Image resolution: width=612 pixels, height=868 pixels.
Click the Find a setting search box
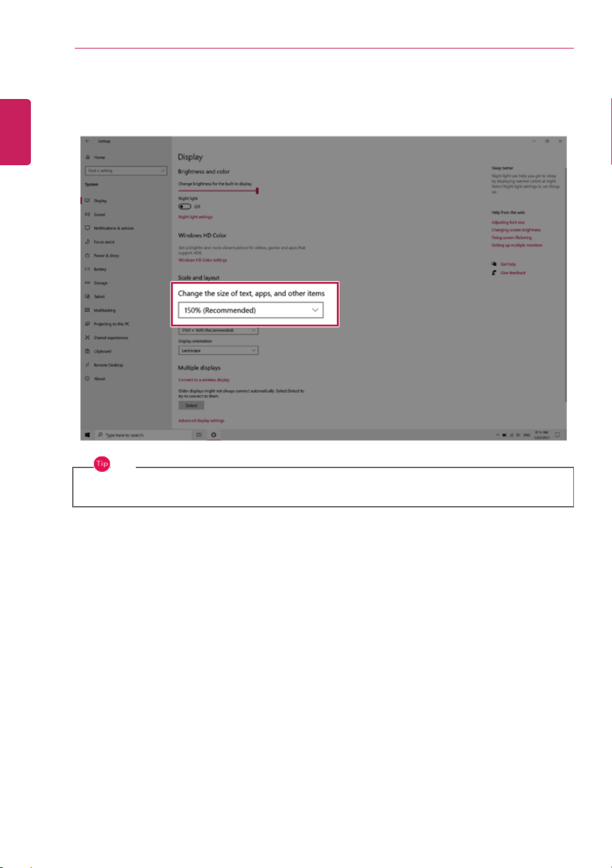126,170
